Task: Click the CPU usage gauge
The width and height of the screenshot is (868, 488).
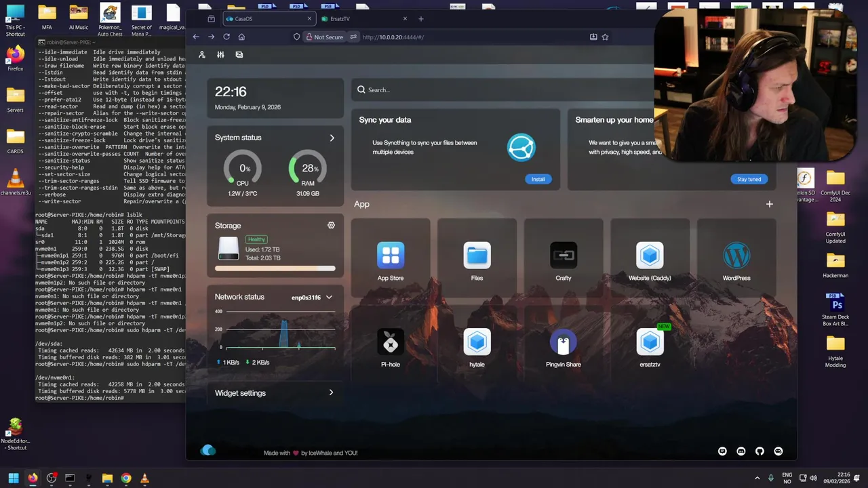Action: (x=242, y=168)
